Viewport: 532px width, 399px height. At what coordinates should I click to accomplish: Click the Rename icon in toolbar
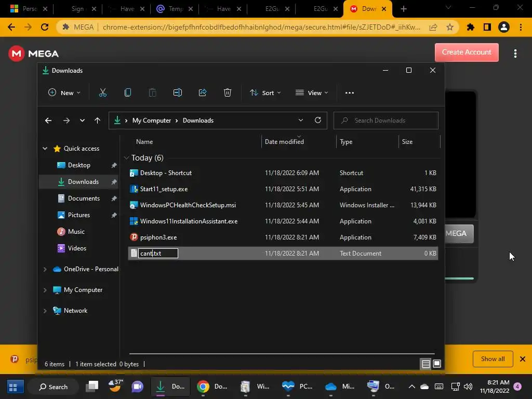coord(178,92)
